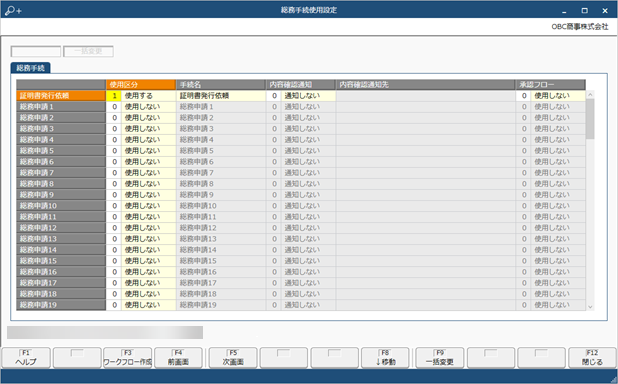
Task: Select row header 総務申請1
Action: (x=61, y=106)
